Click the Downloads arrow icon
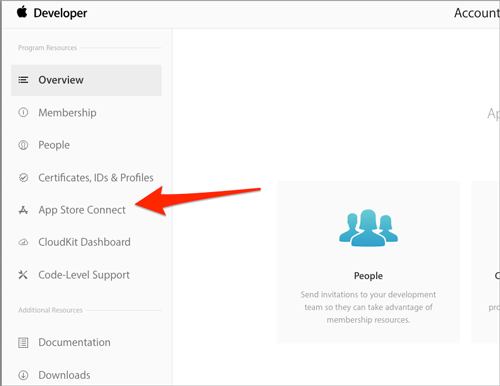The height and width of the screenshot is (386, 500). click(x=23, y=375)
